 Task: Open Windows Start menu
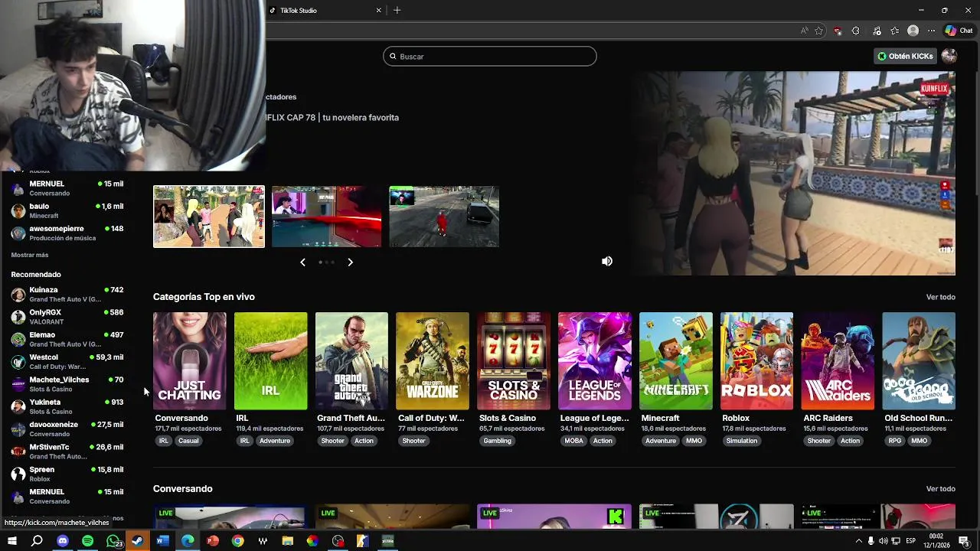click(11, 541)
